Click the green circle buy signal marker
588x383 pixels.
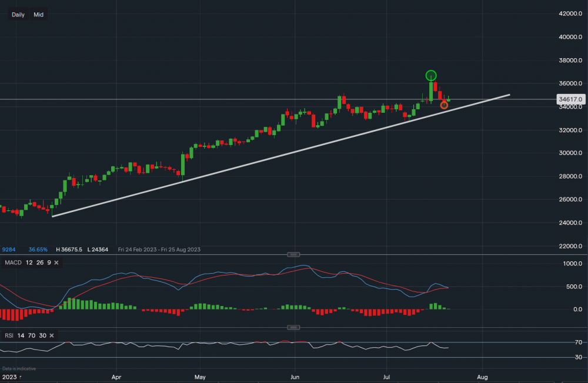pos(431,75)
